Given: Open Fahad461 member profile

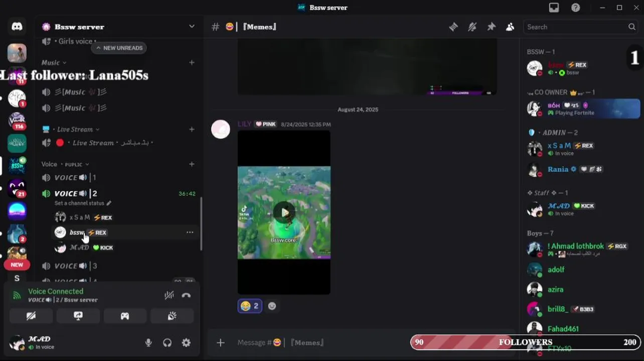Looking at the screenshot, I should (583, 329).
